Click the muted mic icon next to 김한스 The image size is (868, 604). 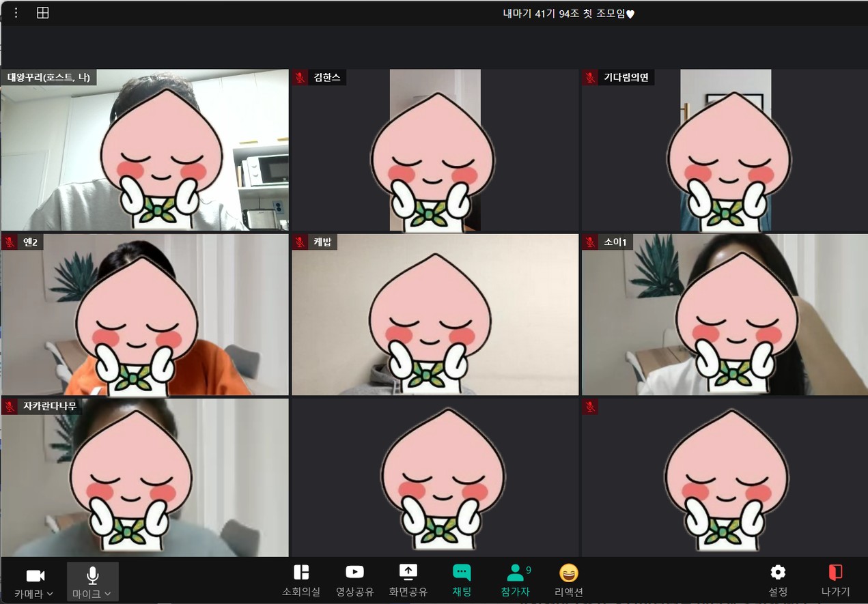tap(300, 77)
